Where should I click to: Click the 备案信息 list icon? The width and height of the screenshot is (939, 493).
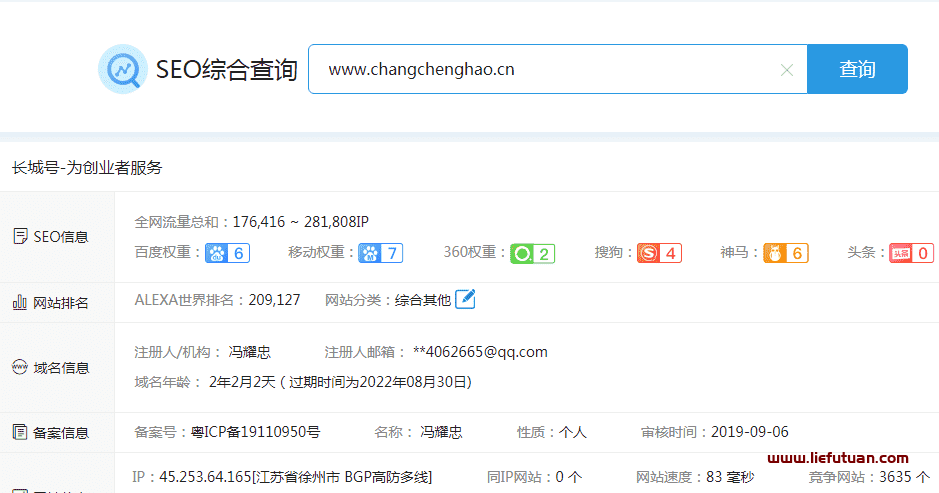click(x=20, y=432)
